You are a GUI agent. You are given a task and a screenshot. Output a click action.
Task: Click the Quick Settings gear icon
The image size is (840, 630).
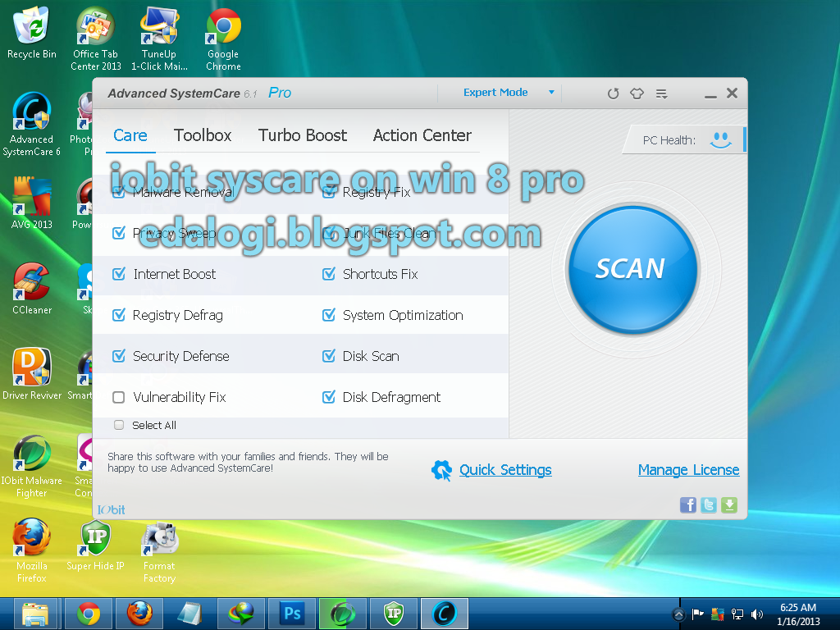[442, 470]
